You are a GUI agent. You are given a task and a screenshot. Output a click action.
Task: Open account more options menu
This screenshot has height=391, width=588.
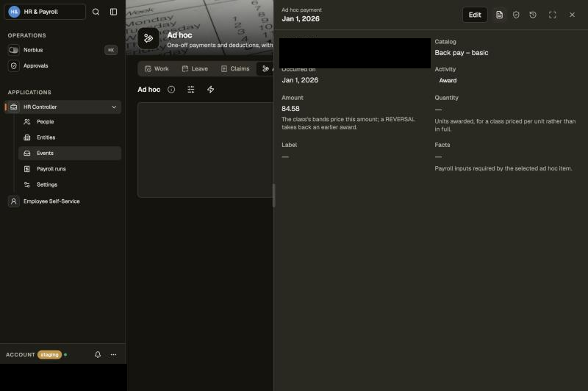[114, 355]
